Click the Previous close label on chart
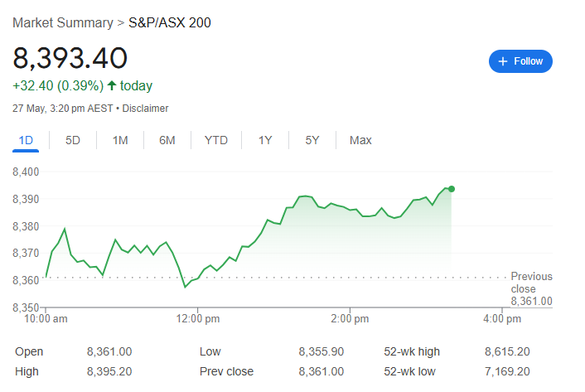Viewport: 585px width, 392px height. click(x=531, y=283)
